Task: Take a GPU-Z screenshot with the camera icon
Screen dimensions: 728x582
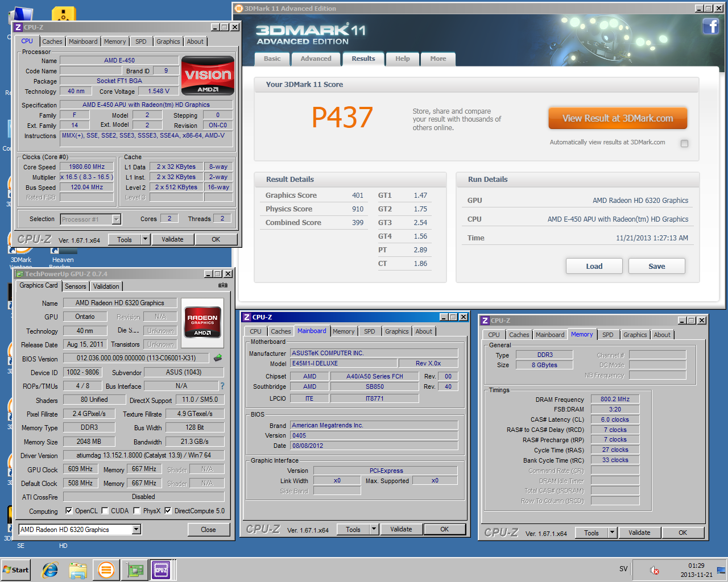Action: pyautogui.click(x=223, y=285)
